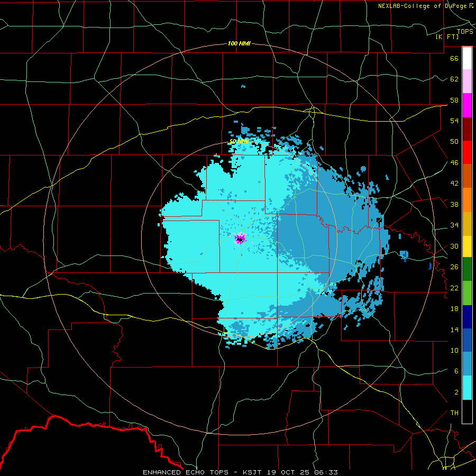This screenshot has height=476, width=476.
Task: Click the black TH threshold swatch
Action: point(467,411)
